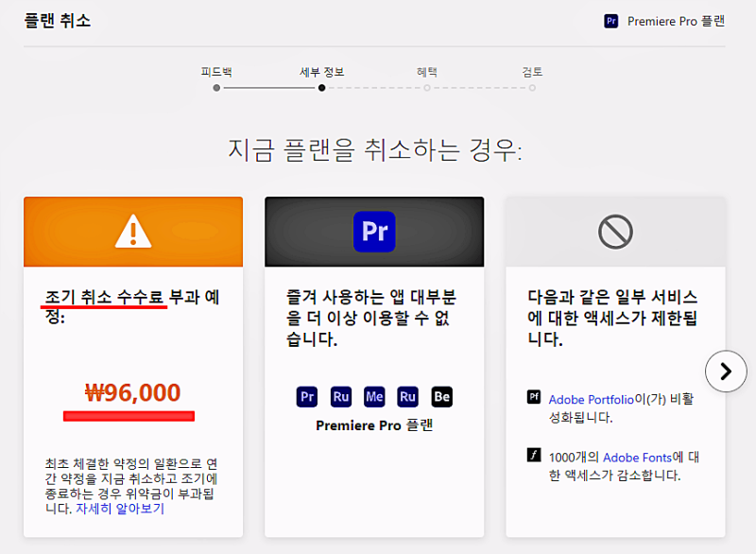The height and width of the screenshot is (554, 756).
Task: Click the heading 다음과 같은 일부 서비스에 대한 액세스가 제한됩니다
Action: click(612, 318)
